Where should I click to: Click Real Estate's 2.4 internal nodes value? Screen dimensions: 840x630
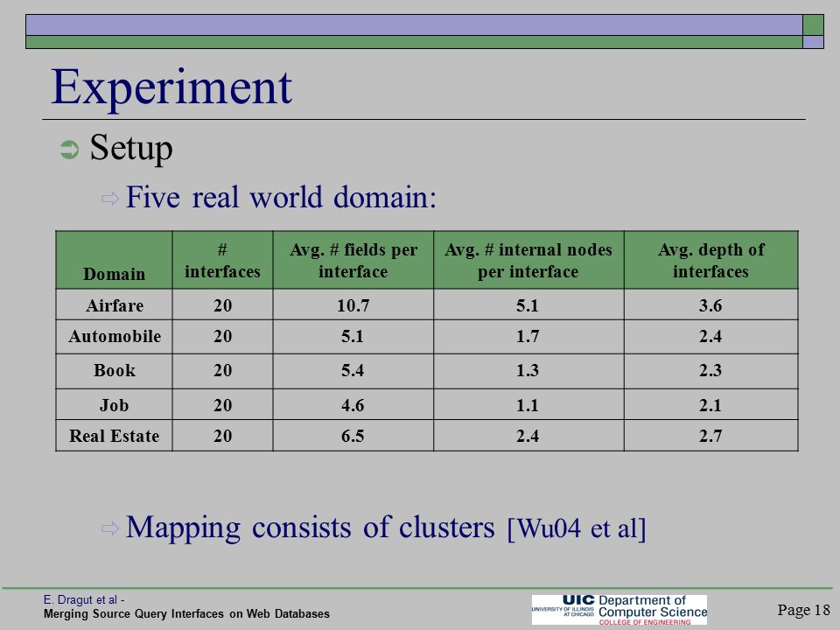pos(528,436)
